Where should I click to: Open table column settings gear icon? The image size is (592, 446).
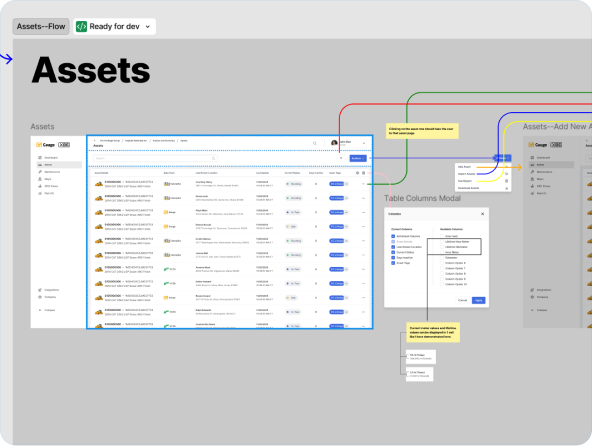(x=358, y=173)
